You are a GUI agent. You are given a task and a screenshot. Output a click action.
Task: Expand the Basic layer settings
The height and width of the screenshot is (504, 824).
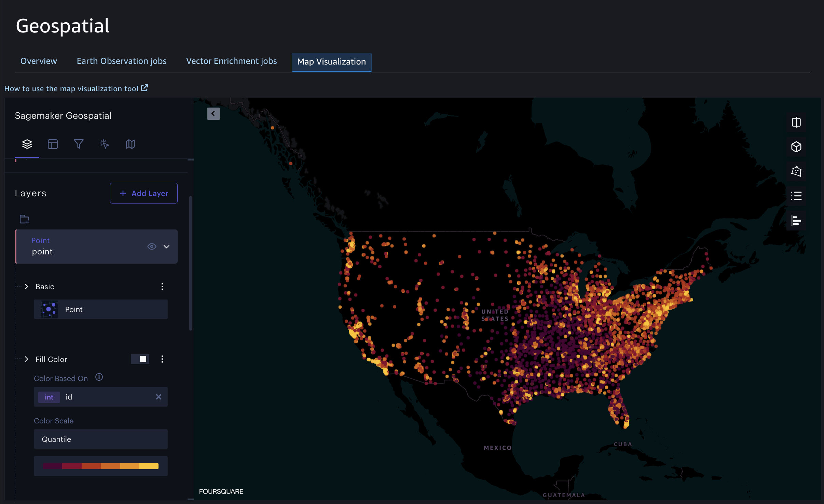(27, 287)
